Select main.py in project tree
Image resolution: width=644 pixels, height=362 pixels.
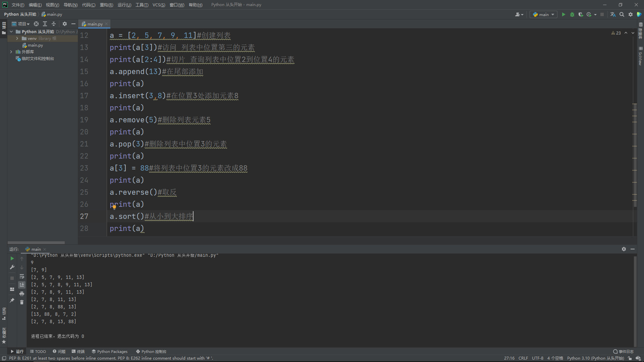point(35,45)
